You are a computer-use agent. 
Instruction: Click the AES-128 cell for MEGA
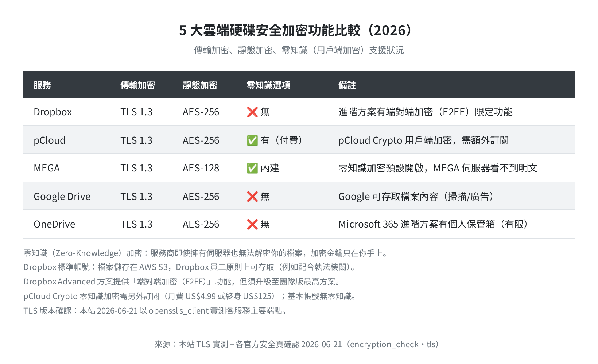point(201,168)
